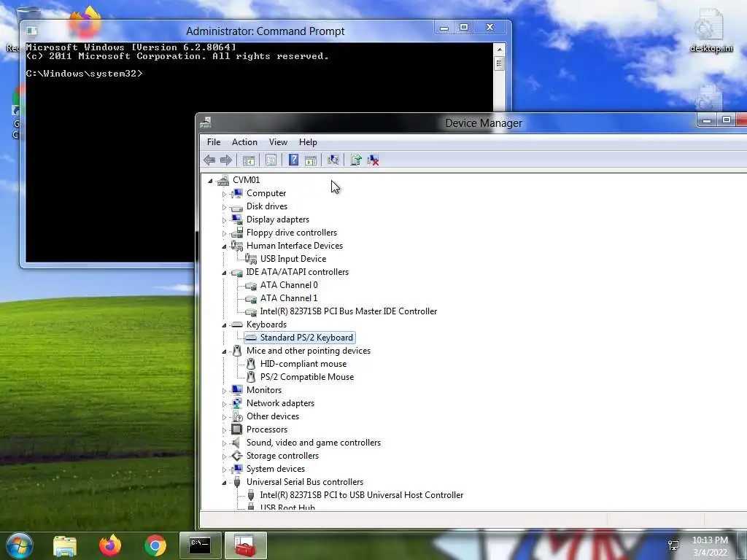Click the Display adapters category icon
The width and height of the screenshot is (747, 560).
(237, 219)
